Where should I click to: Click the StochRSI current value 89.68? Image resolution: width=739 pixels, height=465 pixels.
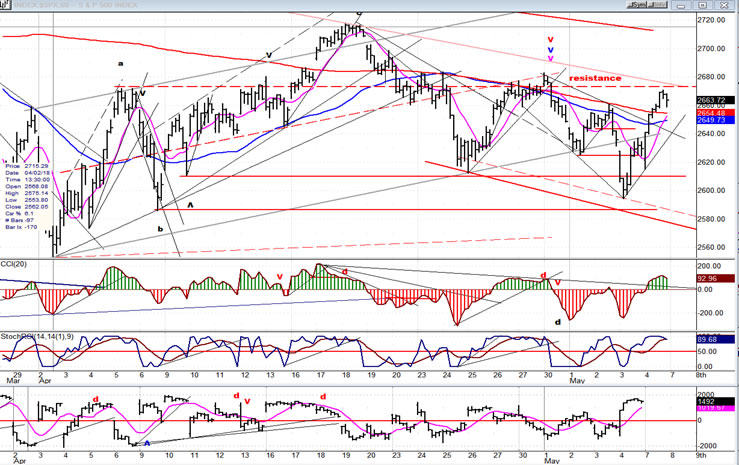pos(715,339)
